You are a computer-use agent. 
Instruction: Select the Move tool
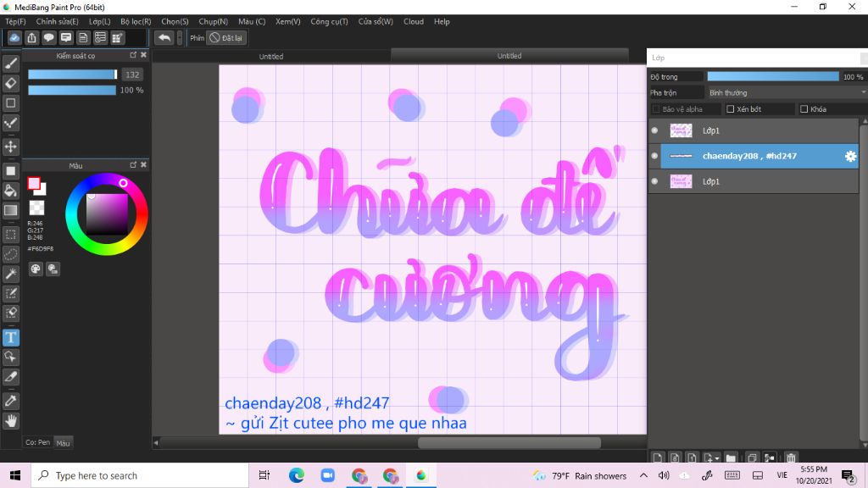coord(10,147)
